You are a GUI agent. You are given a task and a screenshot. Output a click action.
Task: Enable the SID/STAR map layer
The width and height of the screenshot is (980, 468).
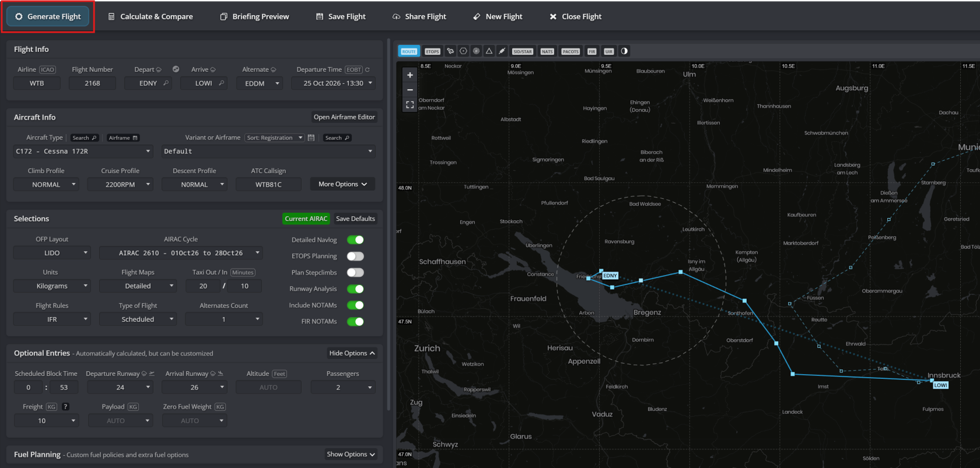tap(522, 51)
